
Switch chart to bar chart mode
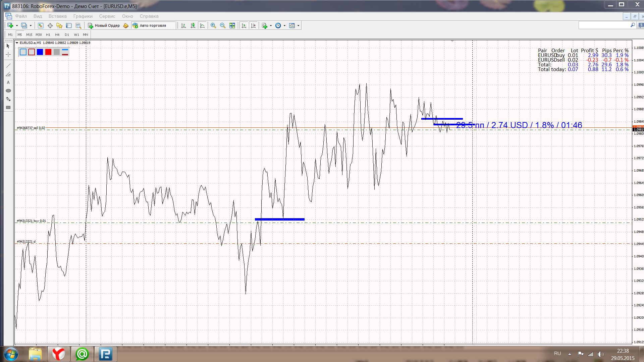183,25
